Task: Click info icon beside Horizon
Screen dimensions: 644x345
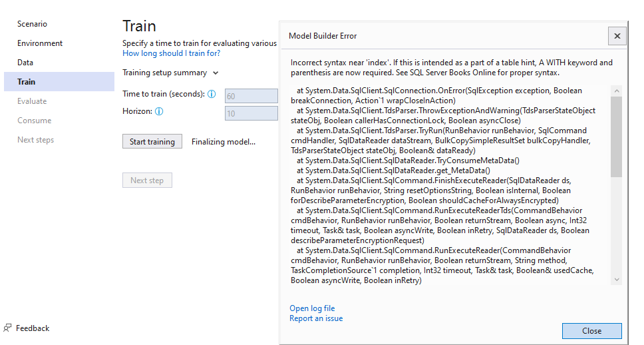Action: tap(159, 111)
